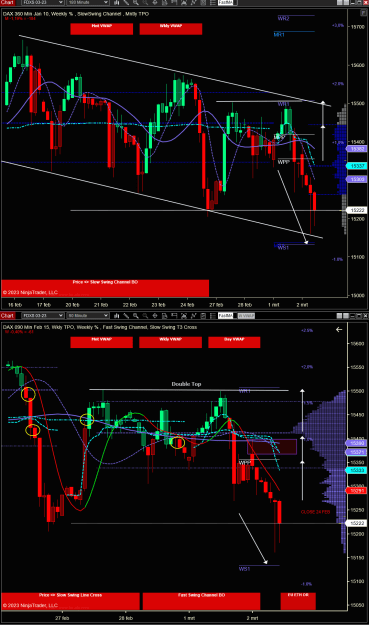This screenshot has height=625, width=369.
Task: Show data box icon in lower chart toolbar
Action: (164, 316)
